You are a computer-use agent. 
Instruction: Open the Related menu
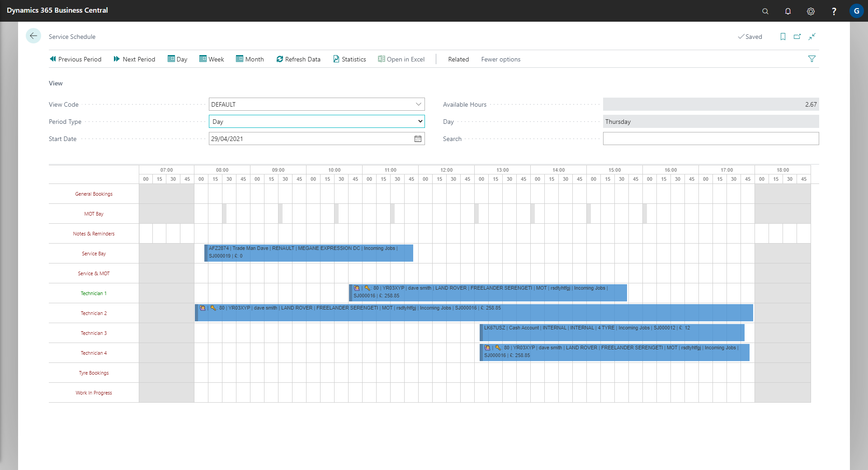click(458, 59)
